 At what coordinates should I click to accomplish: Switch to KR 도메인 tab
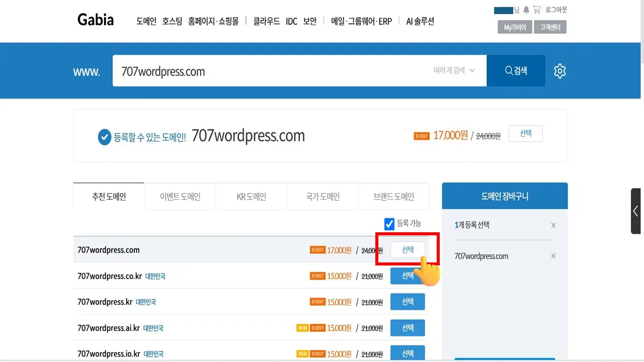252,197
